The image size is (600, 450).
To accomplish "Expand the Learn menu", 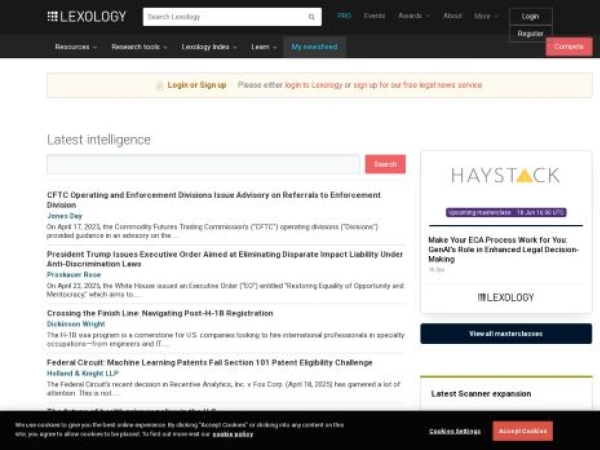I will pos(264,47).
